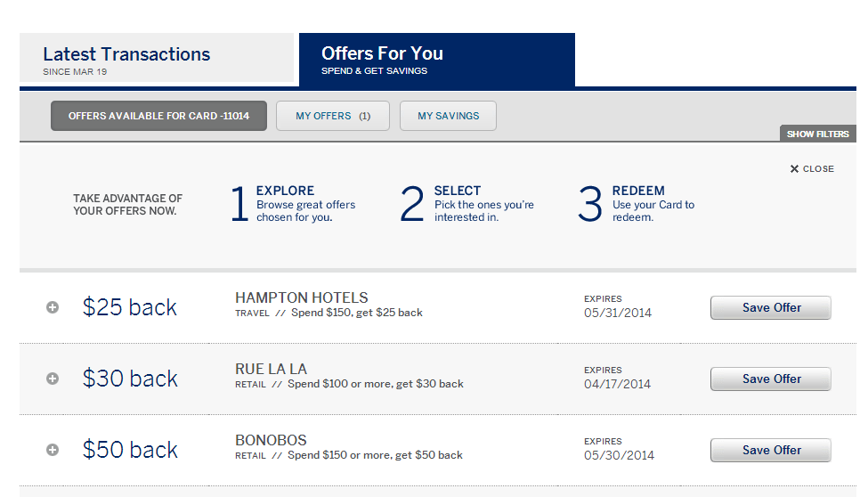Screen dimensions: 868x497
Task: Click the expiry date 05/30/2014
Action: click(x=619, y=455)
